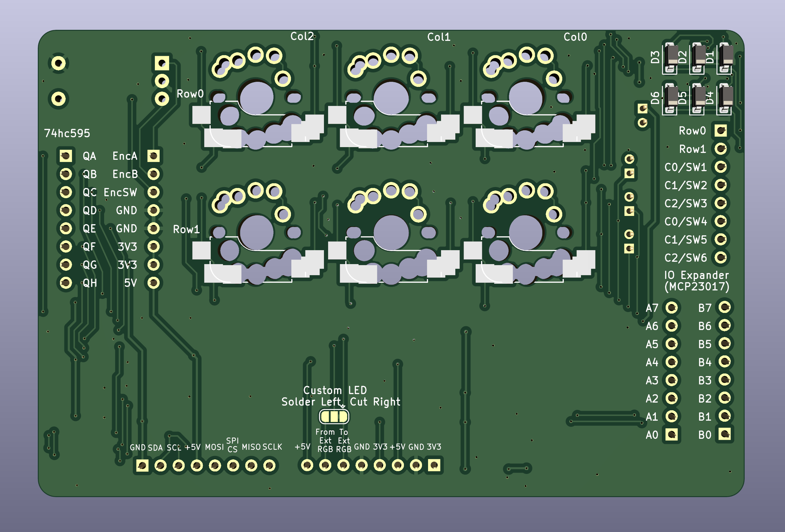785x532 pixels.
Task: Click the QC silkscreen label
Action: tap(89, 192)
